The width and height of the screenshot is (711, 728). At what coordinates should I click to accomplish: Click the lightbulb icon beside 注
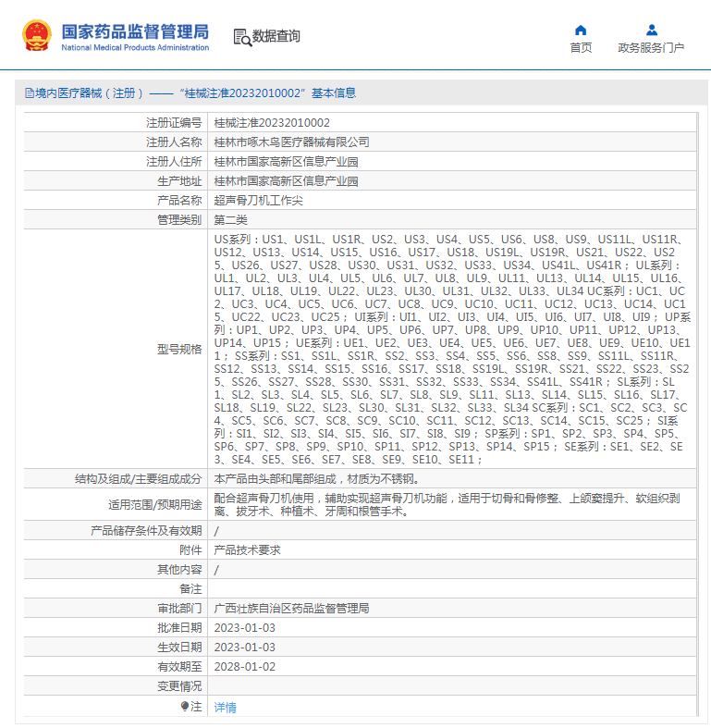[x=185, y=706]
